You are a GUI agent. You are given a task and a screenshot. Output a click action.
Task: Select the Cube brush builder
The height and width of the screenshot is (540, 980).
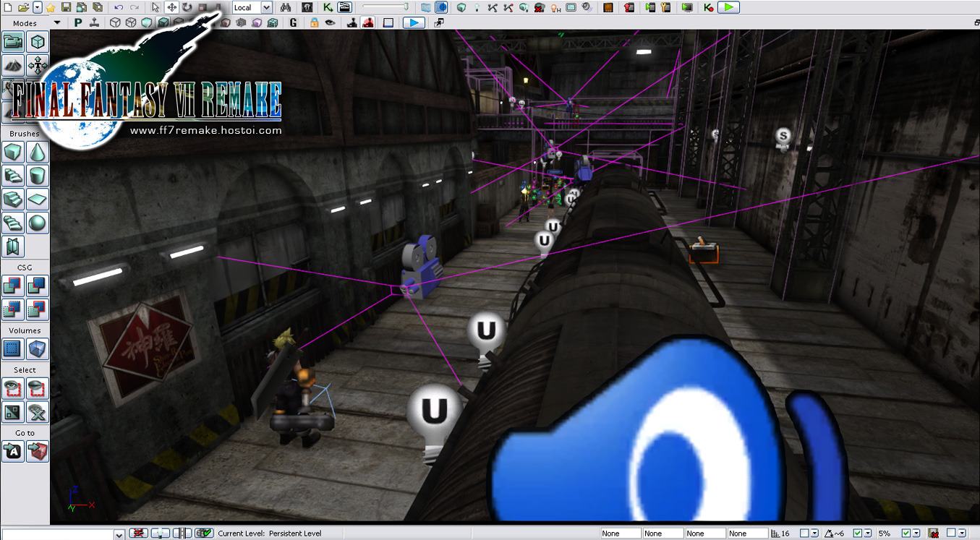coord(13,153)
